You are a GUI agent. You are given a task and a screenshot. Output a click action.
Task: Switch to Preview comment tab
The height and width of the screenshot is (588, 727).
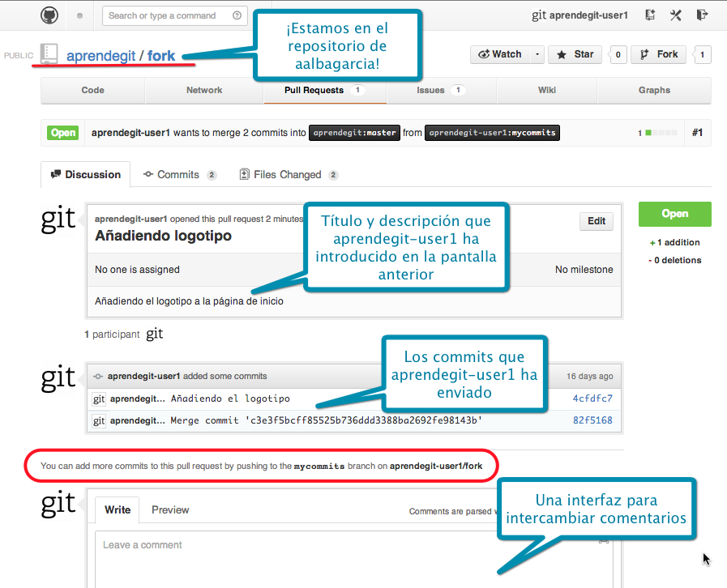[x=170, y=509]
